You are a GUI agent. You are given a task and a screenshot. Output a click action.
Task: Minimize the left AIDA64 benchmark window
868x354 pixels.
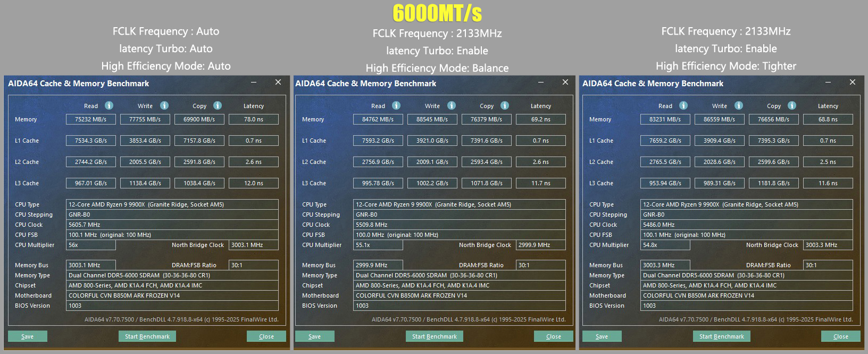pyautogui.click(x=254, y=83)
